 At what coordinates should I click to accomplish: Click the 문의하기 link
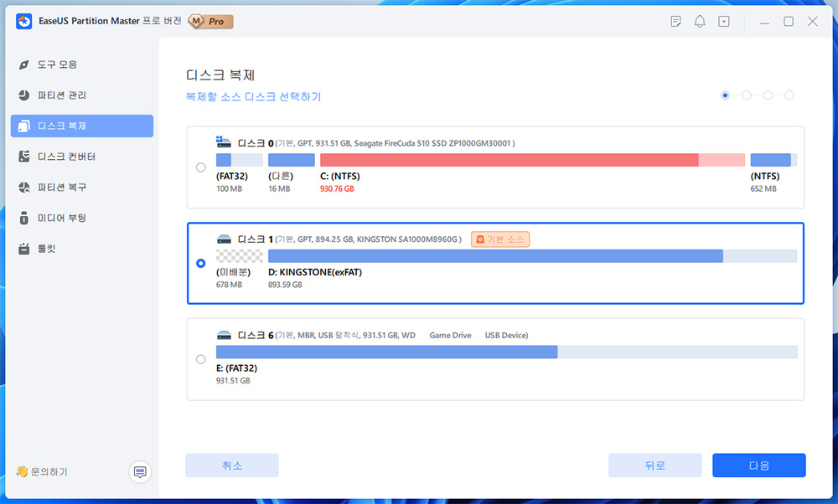(49, 472)
